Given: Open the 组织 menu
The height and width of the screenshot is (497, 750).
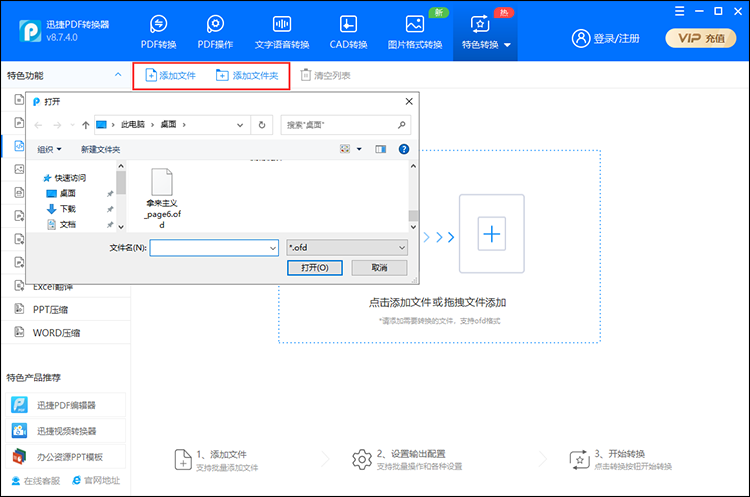Looking at the screenshot, I should (x=49, y=149).
